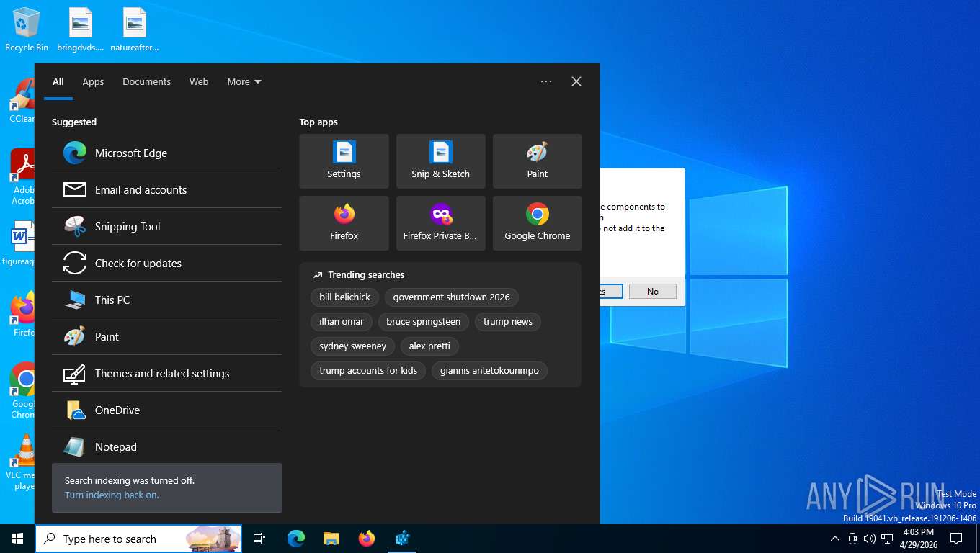Image resolution: width=980 pixels, height=553 pixels.
Task: Open volume control in system tray
Action: click(x=869, y=539)
